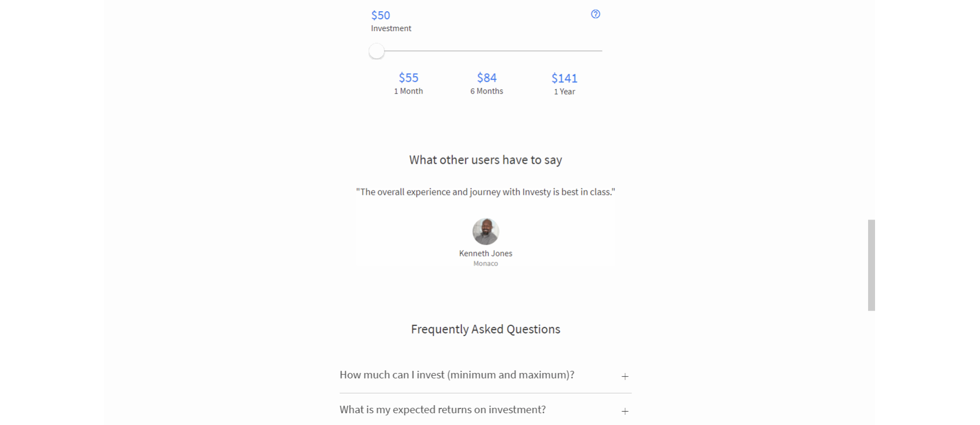980x425 pixels.
Task: Click plus icon beside expected returns question
Action: tap(624, 411)
